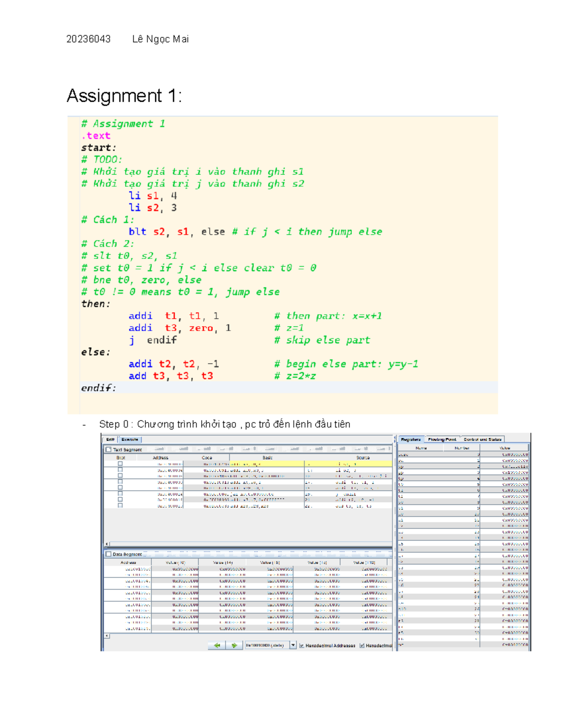The width and height of the screenshot is (563, 728).
Task: Click the dropdown arrow next to the data segment selector
Action: 293,645
